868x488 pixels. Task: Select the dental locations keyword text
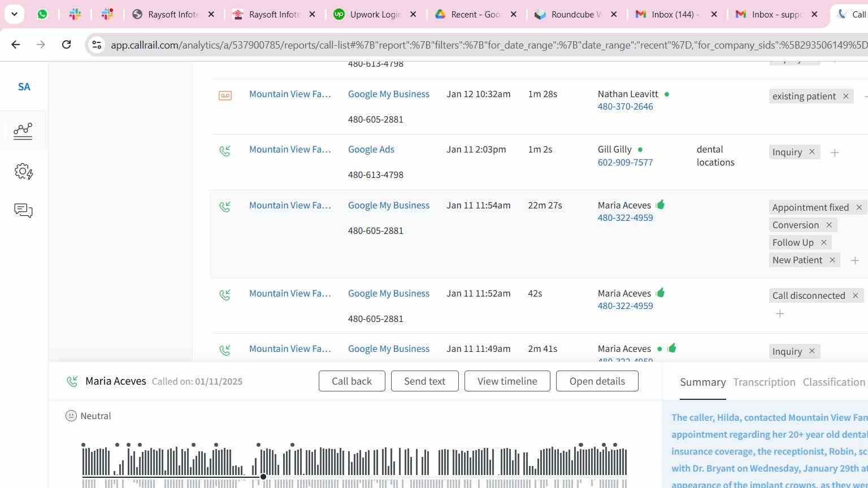pyautogui.click(x=715, y=156)
